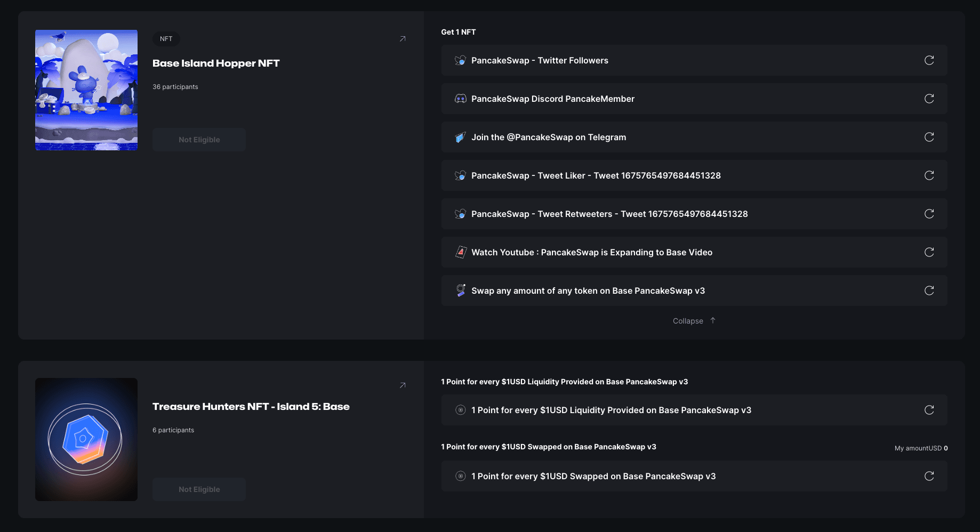980x532 pixels.
Task: Refresh the Base PancakeSwap v3 swap task
Action: pyautogui.click(x=929, y=291)
